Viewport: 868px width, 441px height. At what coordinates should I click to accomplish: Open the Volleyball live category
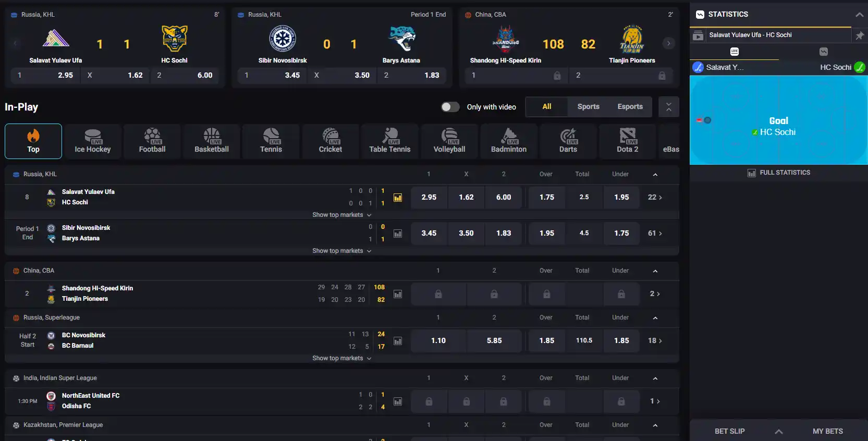[449, 141]
